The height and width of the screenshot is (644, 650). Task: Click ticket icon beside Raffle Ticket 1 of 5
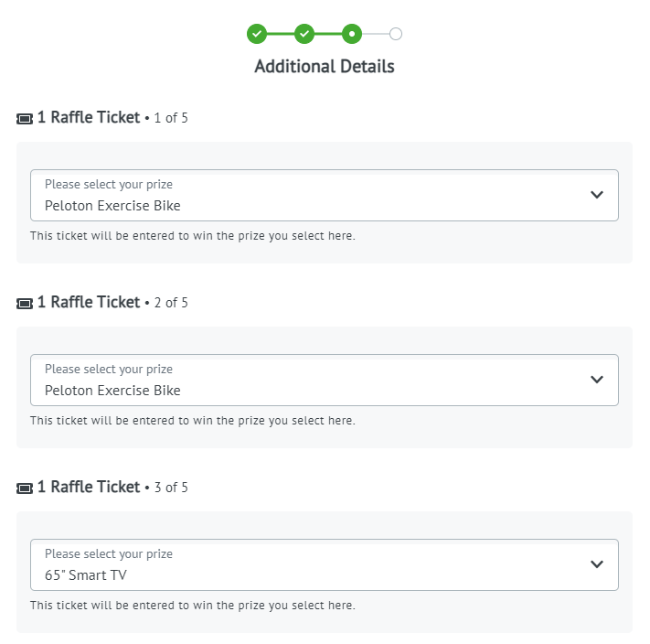[x=25, y=119]
